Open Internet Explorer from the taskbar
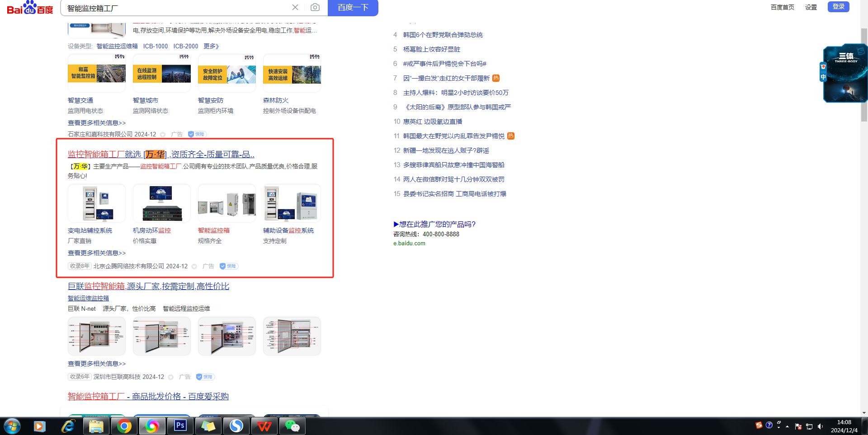This screenshot has width=868, height=435. click(x=68, y=426)
